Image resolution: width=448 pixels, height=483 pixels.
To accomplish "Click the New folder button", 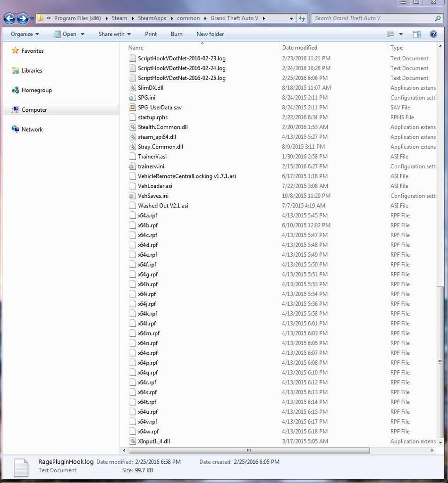I will point(210,34).
